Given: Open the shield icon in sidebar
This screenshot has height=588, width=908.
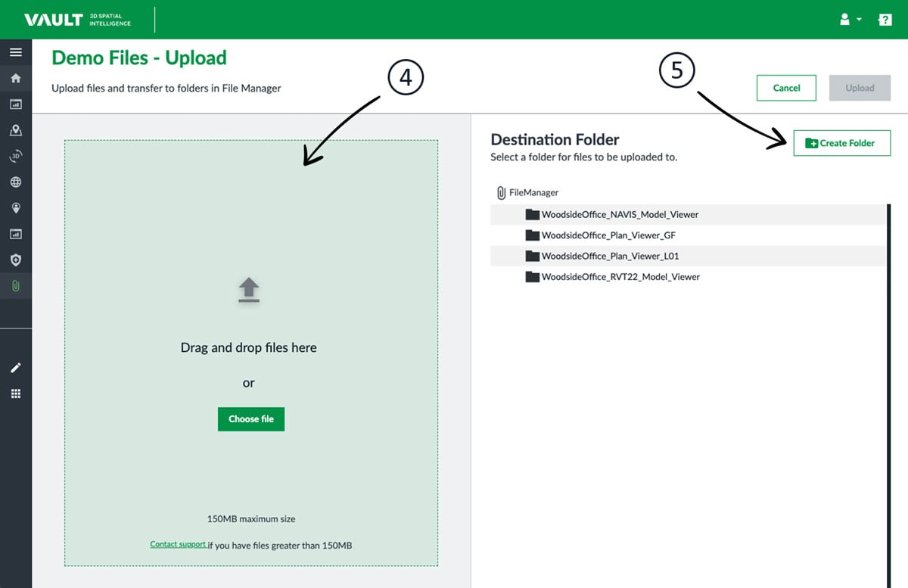Looking at the screenshot, I should tap(15, 260).
